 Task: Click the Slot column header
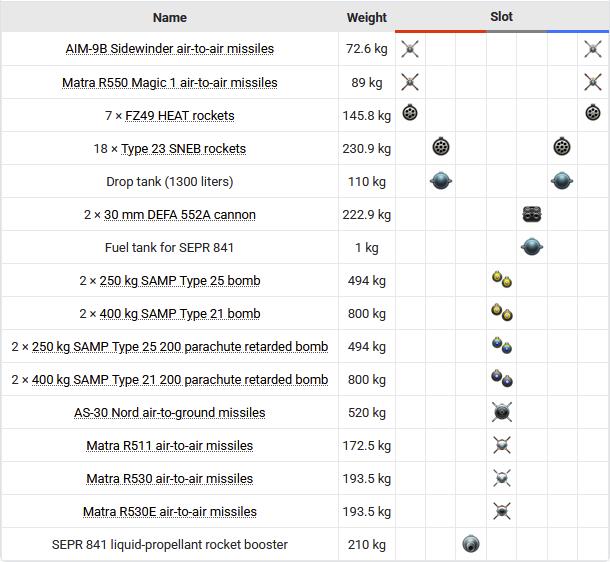(x=501, y=17)
